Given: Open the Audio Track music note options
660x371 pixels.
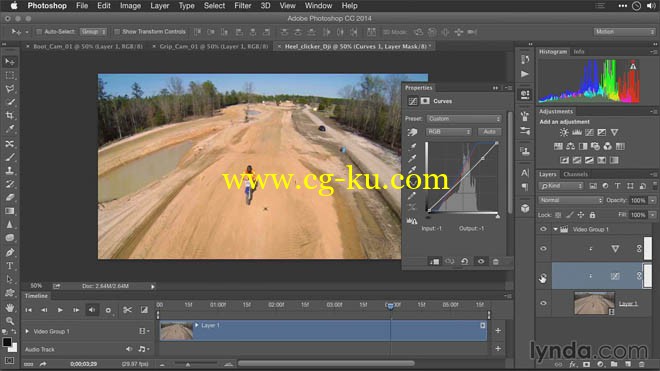Looking at the screenshot, I should (x=143, y=349).
